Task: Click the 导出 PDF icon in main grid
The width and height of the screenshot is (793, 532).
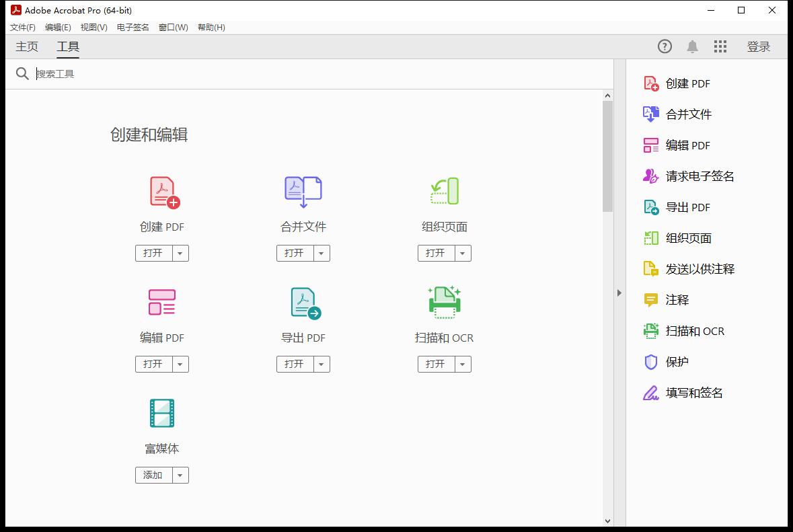Action: coord(306,303)
